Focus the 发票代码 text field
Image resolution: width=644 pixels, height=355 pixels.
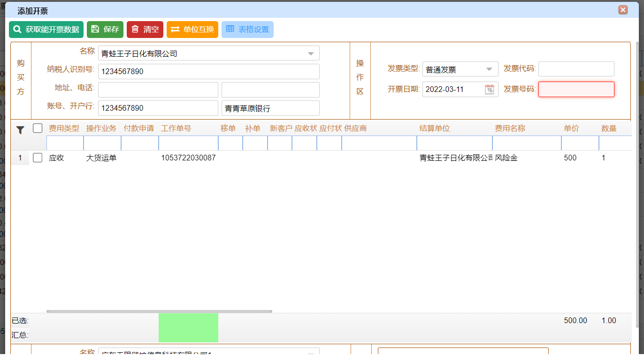click(576, 69)
